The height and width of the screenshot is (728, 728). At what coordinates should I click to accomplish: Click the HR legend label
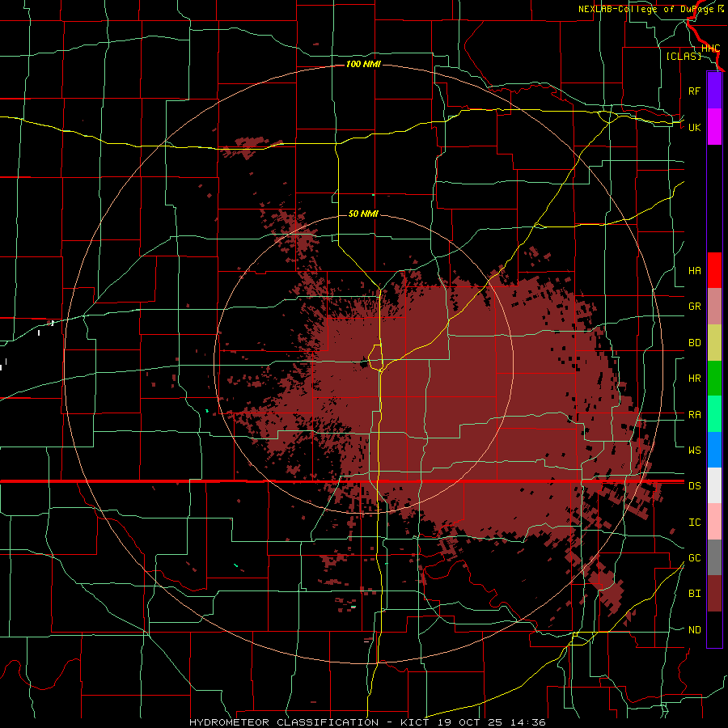tap(694, 379)
